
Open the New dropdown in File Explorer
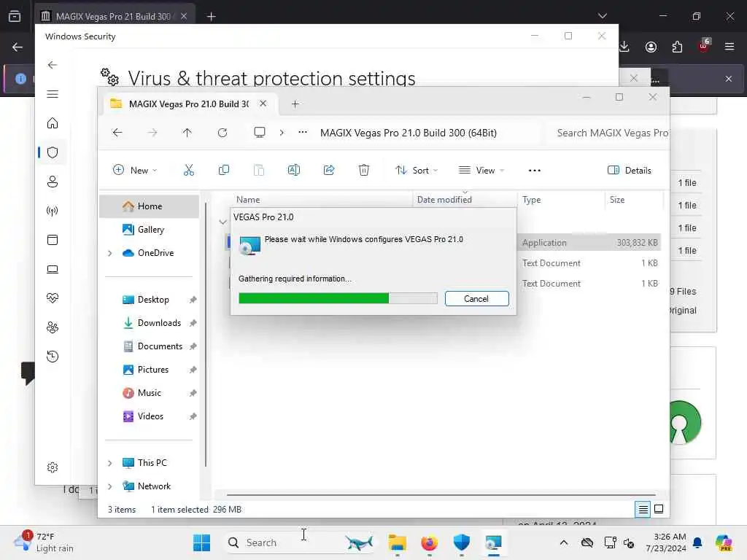[x=135, y=171]
